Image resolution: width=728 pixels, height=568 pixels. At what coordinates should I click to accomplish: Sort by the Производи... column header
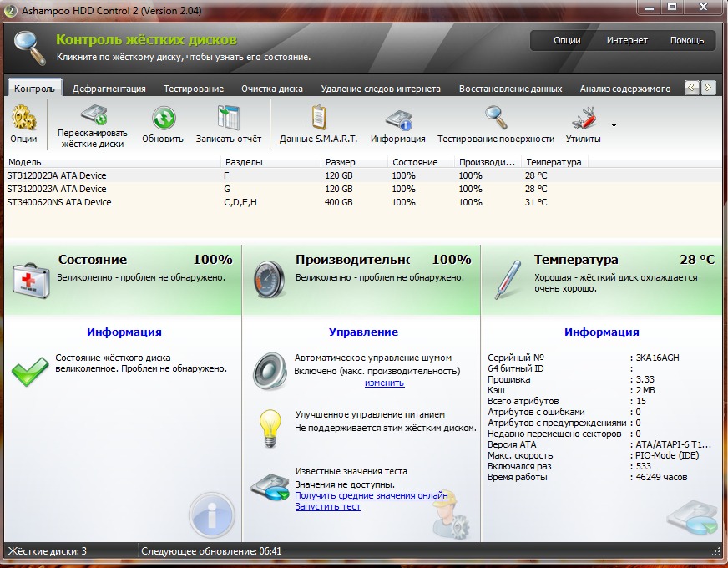(487, 162)
